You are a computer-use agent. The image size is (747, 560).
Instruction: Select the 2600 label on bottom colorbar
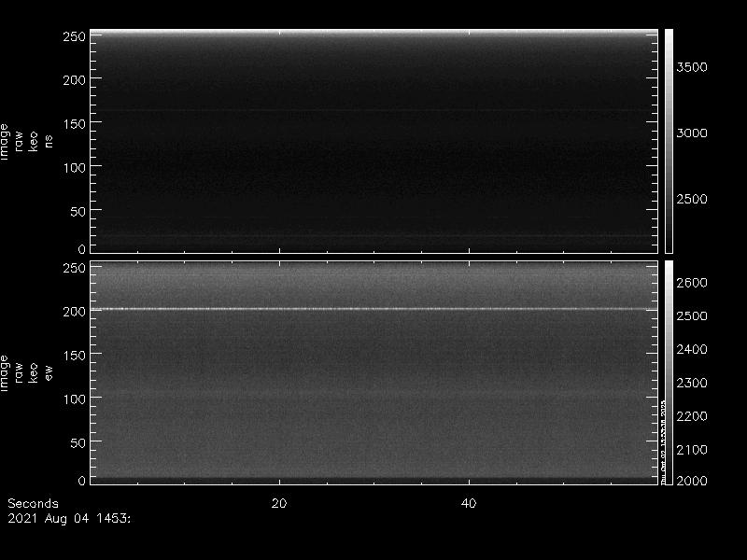click(x=691, y=283)
